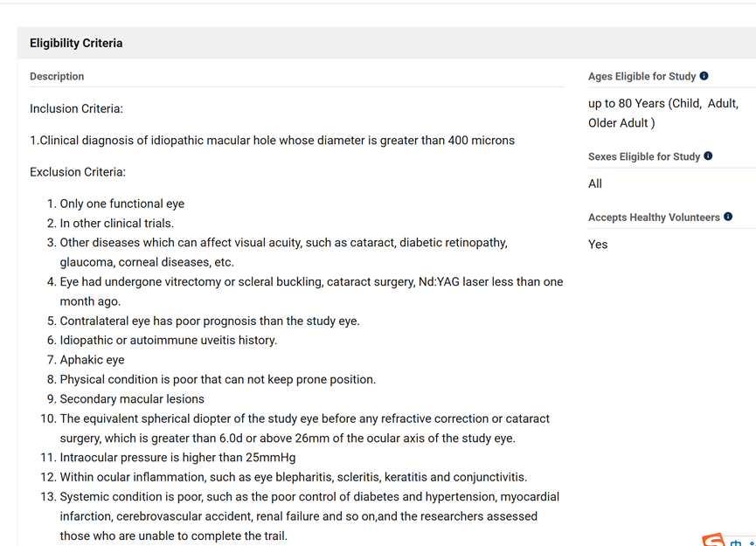Click exclusion item 'Aphakic eye'
The image size is (756, 546).
click(x=92, y=360)
